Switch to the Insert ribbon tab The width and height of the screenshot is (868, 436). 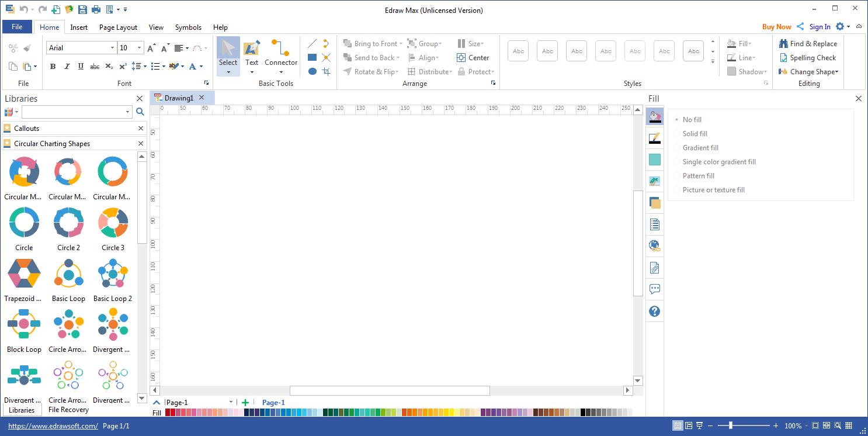click(x=79, y=27)
